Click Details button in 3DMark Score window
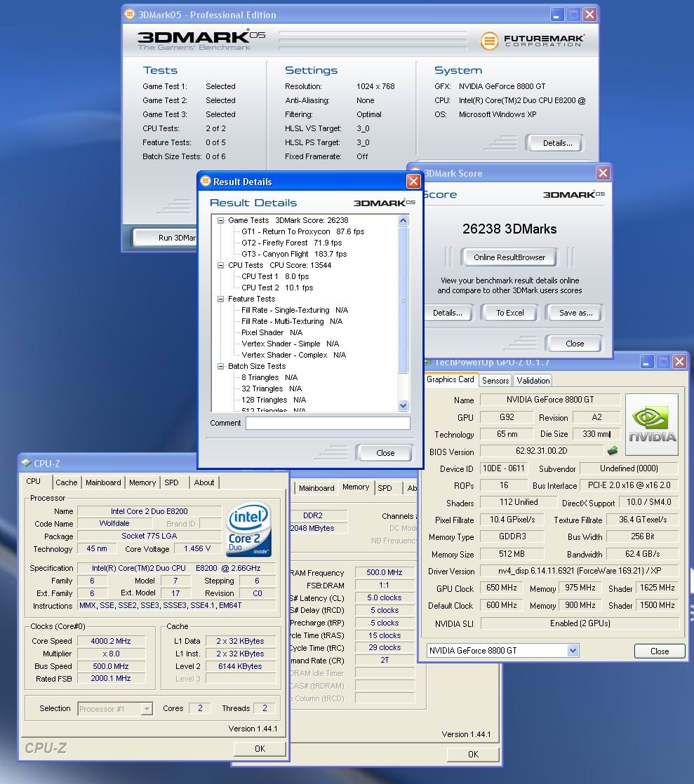This screenshot has height=784, width=694. 447,313
